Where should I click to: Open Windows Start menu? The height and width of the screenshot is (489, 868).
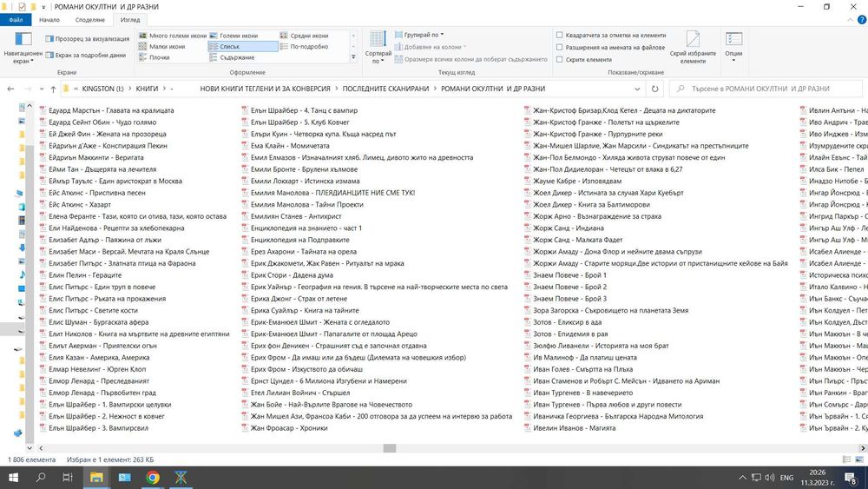[x=13, y=478]
